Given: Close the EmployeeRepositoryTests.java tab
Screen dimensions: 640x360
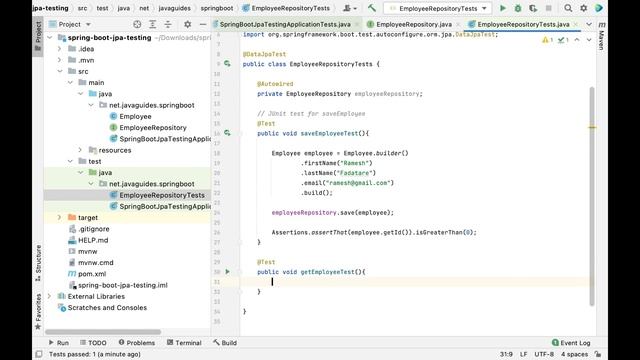Looking at the screenshot, I should coord(576,24).
